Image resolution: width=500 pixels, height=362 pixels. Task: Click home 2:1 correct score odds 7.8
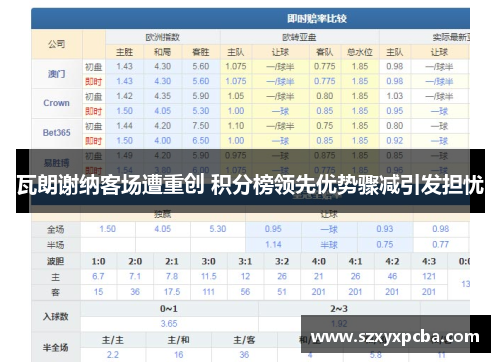click(172, 276)
